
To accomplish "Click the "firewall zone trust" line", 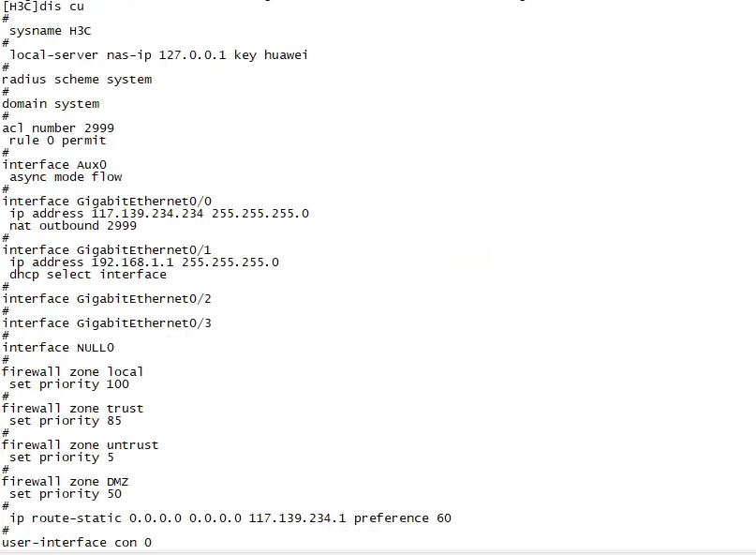I will click(x=73, y=409).
